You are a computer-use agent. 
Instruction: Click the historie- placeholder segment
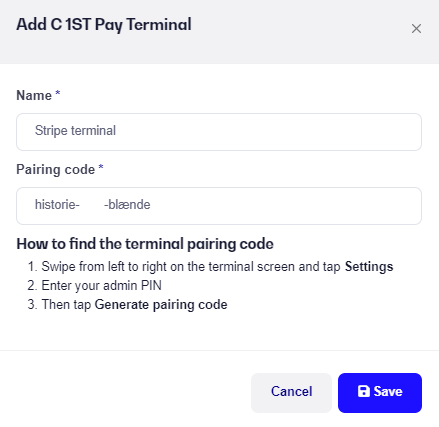pyautogui.click(x=57, y=205)
